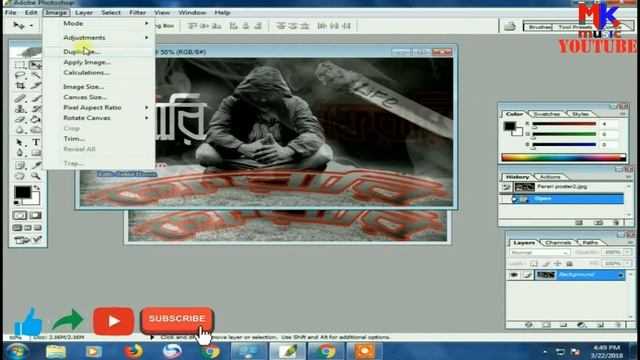The height and width of the screenshot is (360, 640).
Task: Open the Filter menu
Action: pos(138,13)
